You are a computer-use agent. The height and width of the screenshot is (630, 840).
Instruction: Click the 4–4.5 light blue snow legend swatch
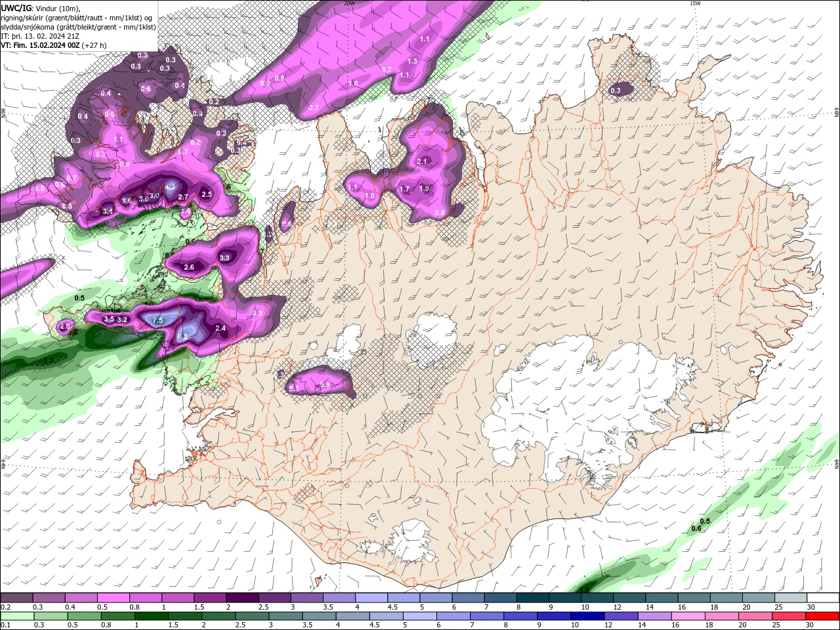(x=371, y=598)
